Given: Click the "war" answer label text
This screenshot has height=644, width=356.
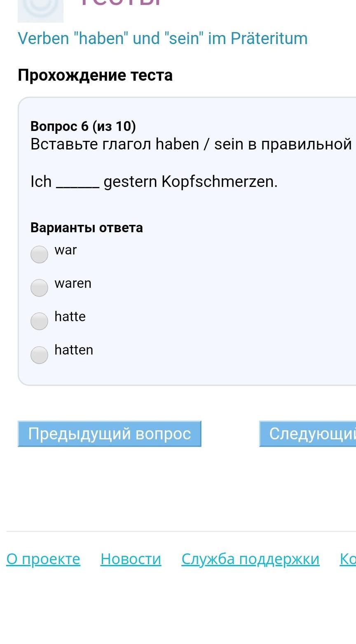Looking at the screenshot, I should [66, 250].
